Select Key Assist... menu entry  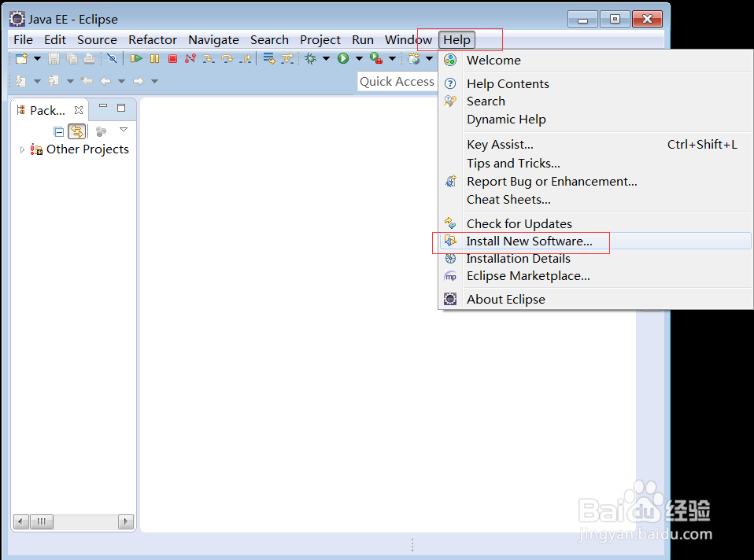point(597,145)
